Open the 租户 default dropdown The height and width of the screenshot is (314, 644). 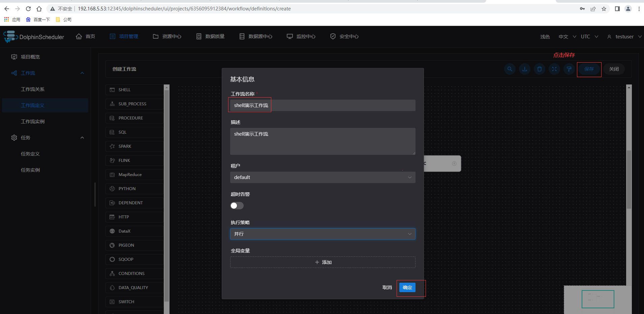(323, 177)
